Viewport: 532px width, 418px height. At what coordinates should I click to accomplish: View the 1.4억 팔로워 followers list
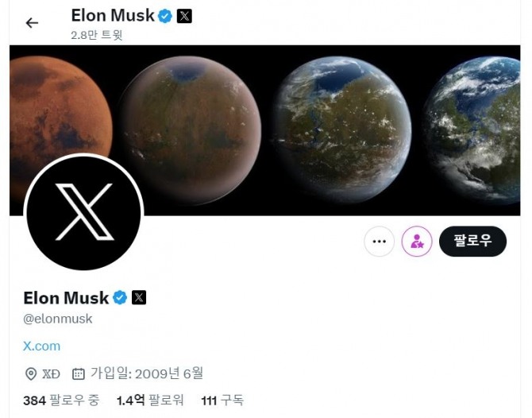(150, 400)
